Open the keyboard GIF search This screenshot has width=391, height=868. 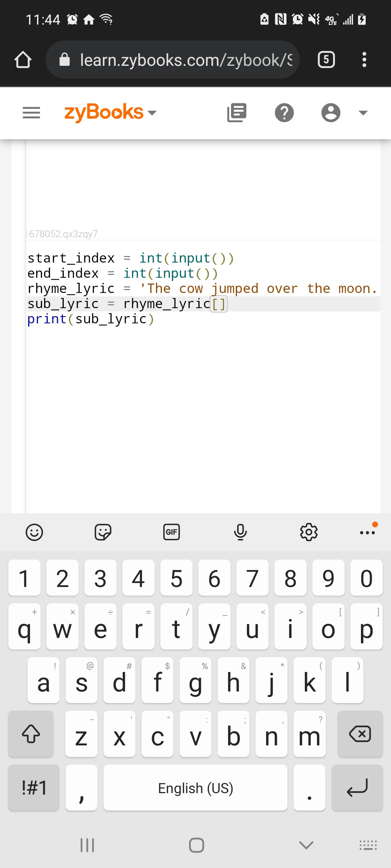(x=172, y=532)
